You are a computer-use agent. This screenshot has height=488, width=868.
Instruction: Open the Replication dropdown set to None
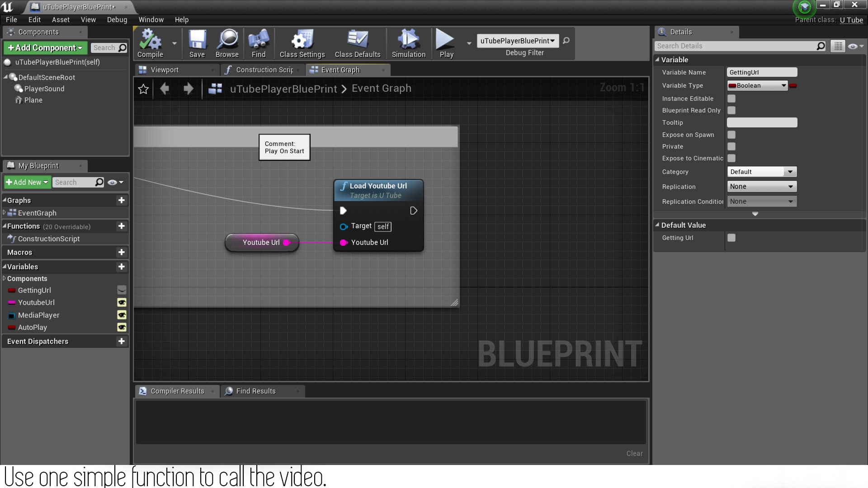761,186
